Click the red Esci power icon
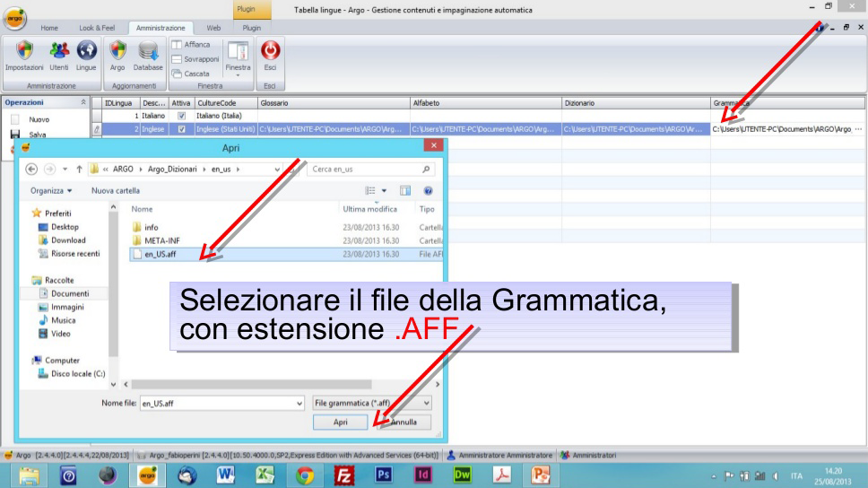 pyautogui.click(x=270, y=56)
